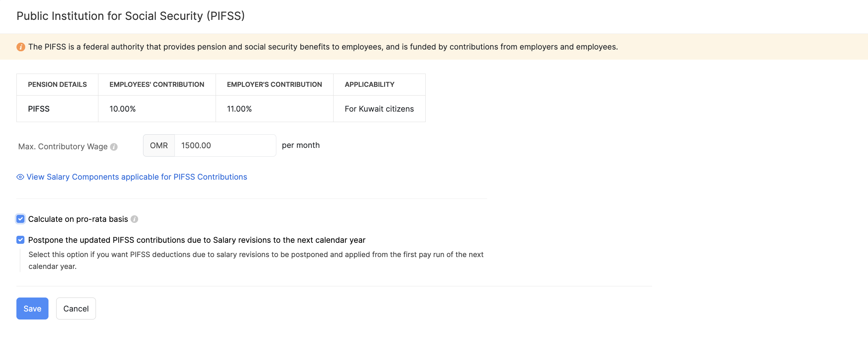The image size is (868, 346).
Task: Save the PIFSS settings
Action: tap(32, 308)
